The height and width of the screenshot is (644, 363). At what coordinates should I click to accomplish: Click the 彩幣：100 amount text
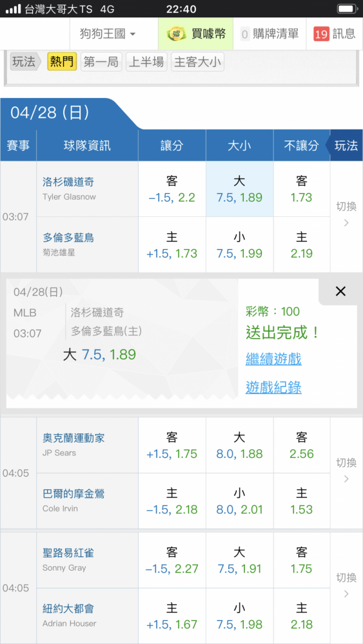pyautogui.click(x=273, y=312)
